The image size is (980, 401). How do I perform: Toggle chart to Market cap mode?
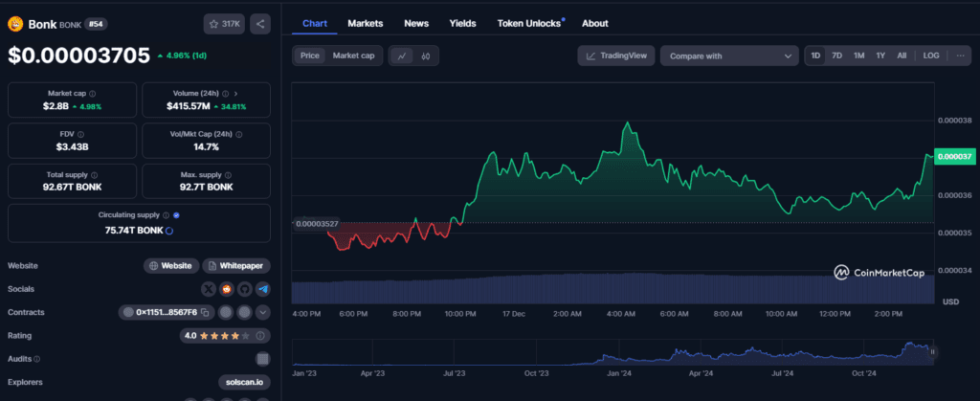pos(354,56)
